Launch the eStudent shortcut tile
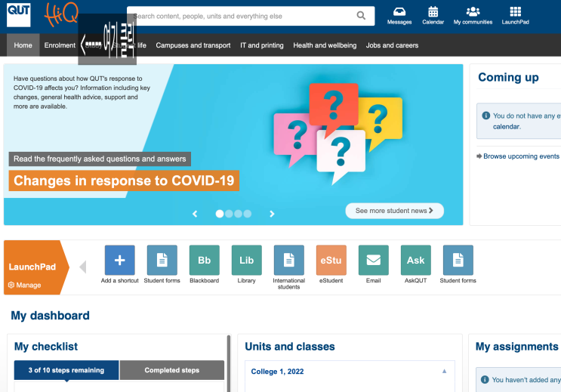Viewport: 561px width, 392px height. click(331, 261)
